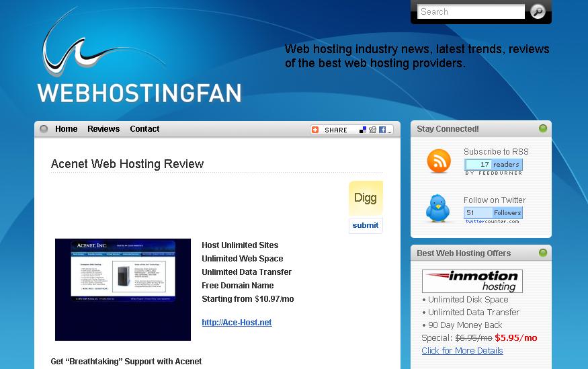Click the yellow Digg badge
Image resolution: width=588 pixels, height=369 pixels.
(366, 198)
